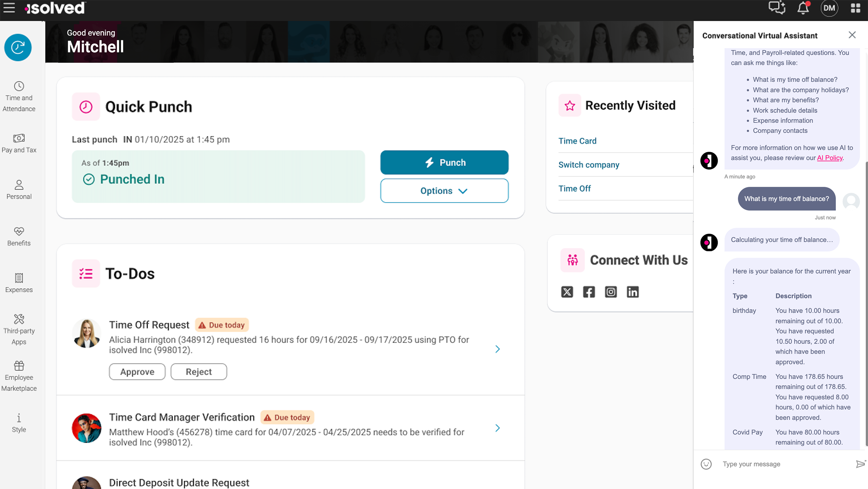Open the notifications bell
The image size is (868, 489).
803,8
